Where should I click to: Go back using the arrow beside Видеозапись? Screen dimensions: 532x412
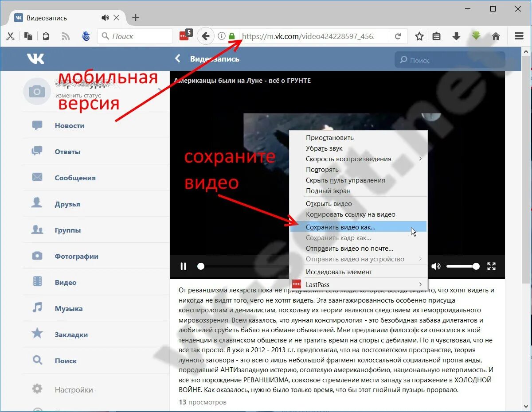coord(178,58)
